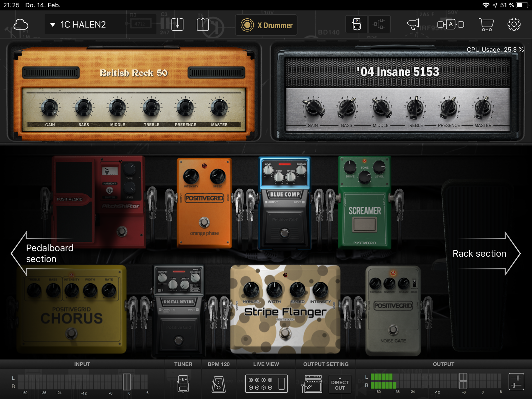Open the output mixer sliders icon
The height and width of the screenshot is (399, 532).
[516, 381]
